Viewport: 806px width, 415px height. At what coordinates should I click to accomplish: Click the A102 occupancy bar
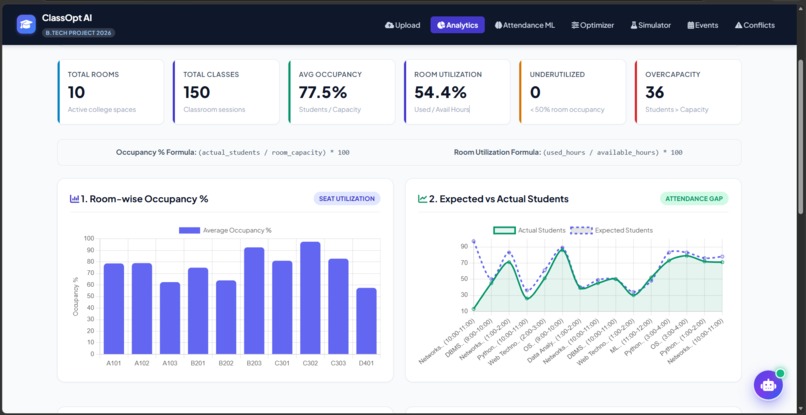[142, 309]
